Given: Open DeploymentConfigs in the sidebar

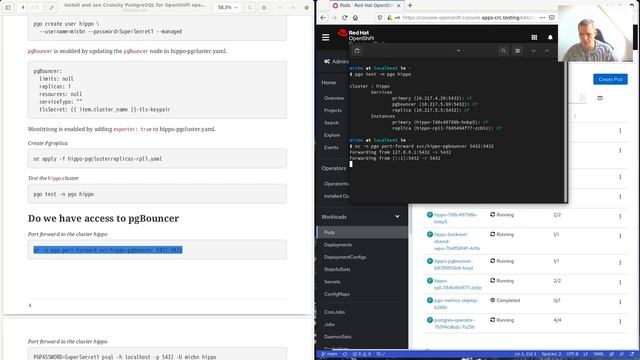Looking at the screenshot, I should (x=345, y=257).
